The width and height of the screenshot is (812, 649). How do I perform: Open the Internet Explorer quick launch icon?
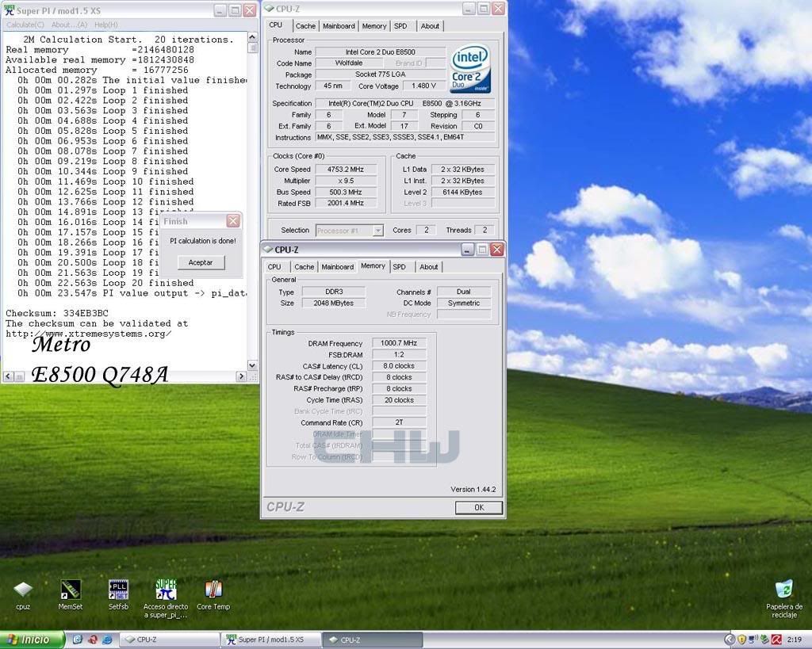point(107,639)
